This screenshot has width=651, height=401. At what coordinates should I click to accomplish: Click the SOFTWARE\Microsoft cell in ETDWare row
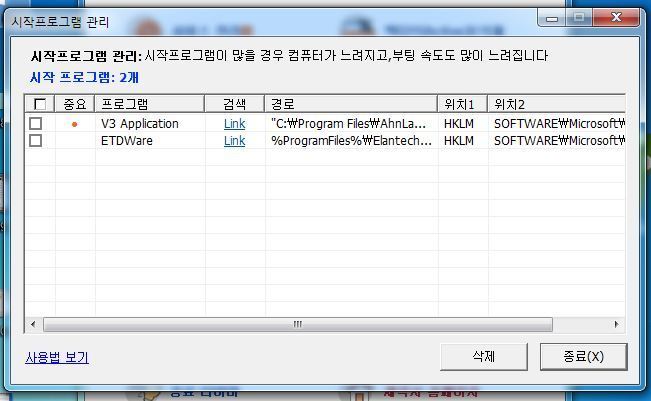click(x=559, y=141)
